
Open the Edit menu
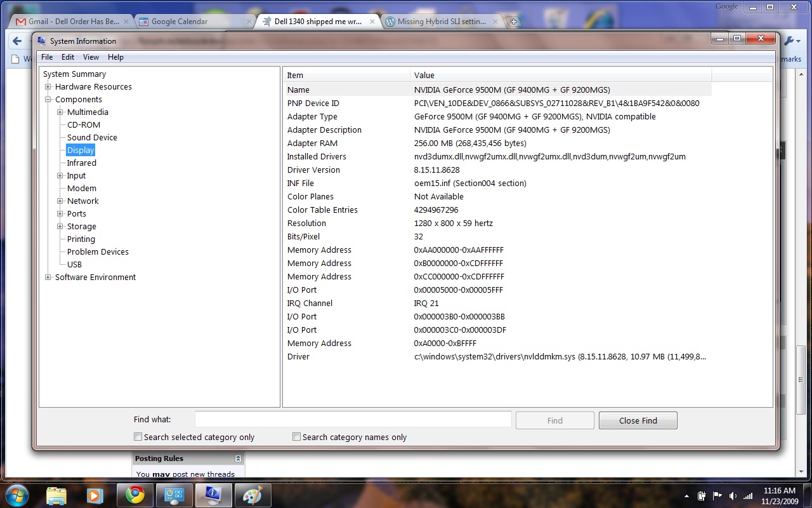(x=68, y=57)
